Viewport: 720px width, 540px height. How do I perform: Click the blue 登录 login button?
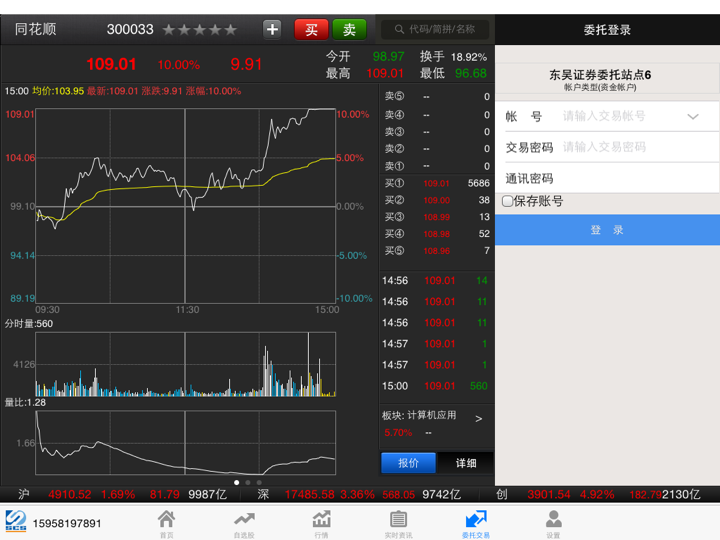(x=607, y=230)
